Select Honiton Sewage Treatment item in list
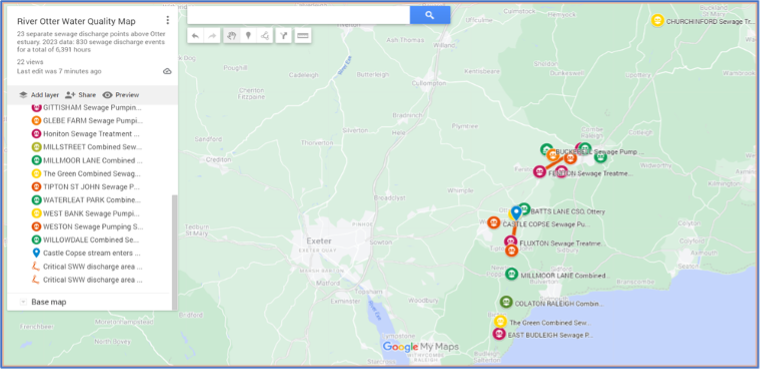Screen dimensions: 762x370 tap(86, 134)
